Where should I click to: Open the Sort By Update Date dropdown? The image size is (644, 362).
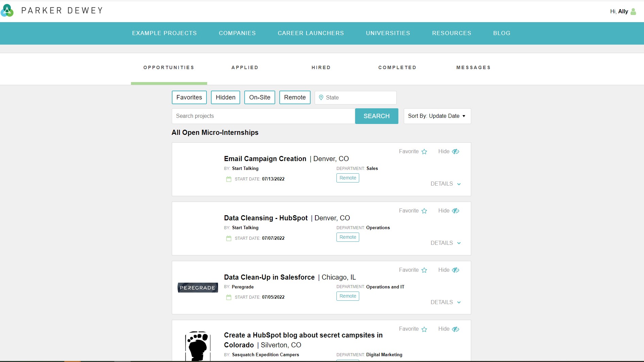coord(437,116)
